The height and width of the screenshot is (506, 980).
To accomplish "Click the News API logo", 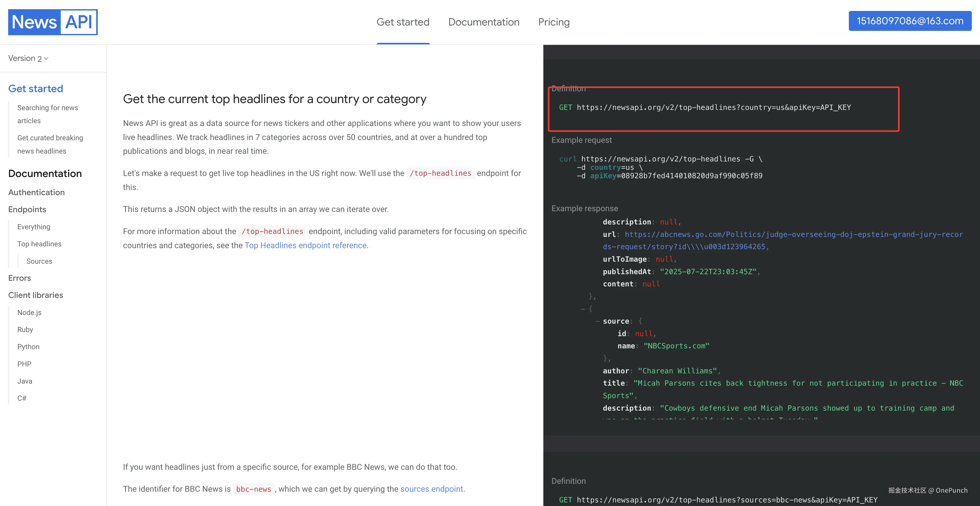I will pos(53,22).
